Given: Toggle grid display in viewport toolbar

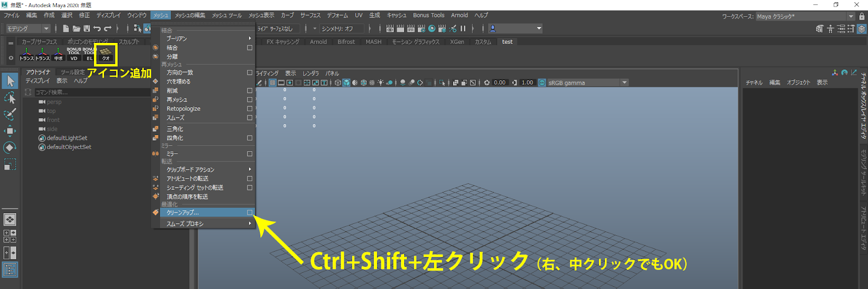Looking at the screenshot, I should 272,82.
